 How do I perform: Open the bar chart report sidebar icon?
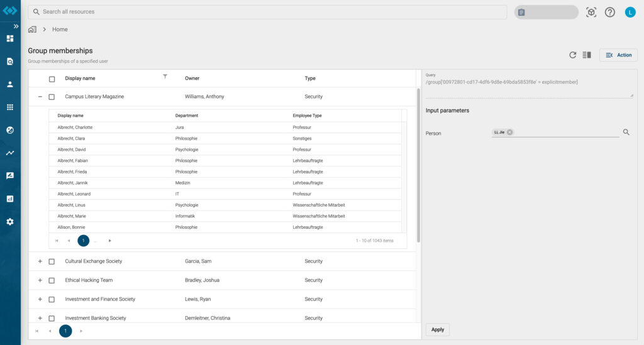pyautogui.click(x=10, y=199)
